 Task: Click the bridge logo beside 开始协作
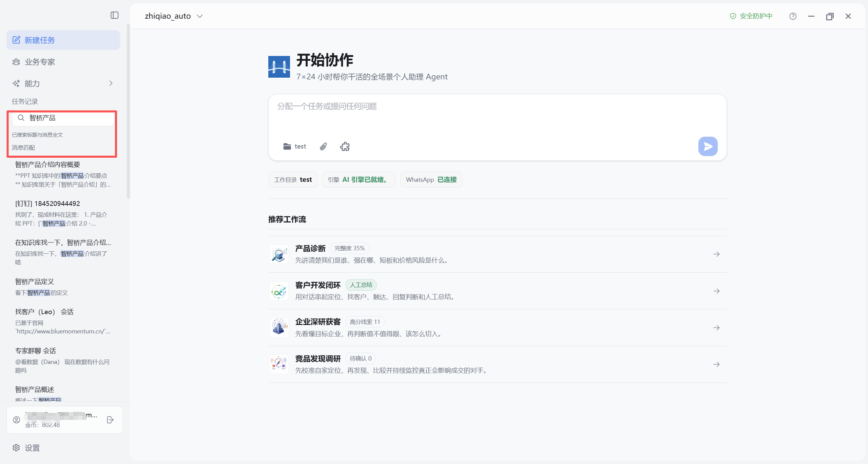pos(279,67)
